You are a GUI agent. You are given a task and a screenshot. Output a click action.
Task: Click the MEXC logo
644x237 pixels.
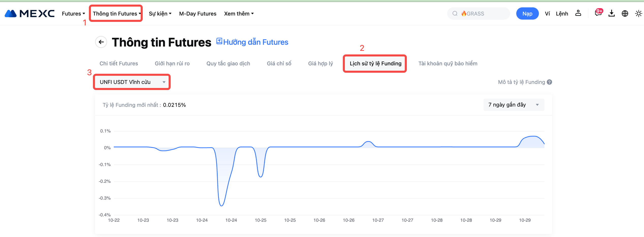29,13
